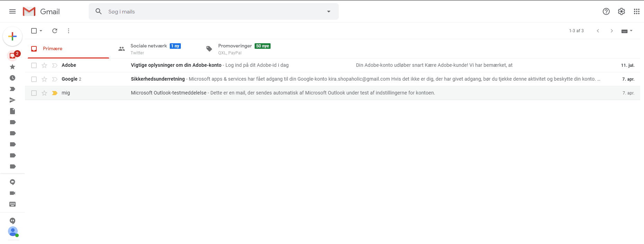644x244 pixels.
Task: Click the 'Google 2' sender name
Action: point(71,79)
